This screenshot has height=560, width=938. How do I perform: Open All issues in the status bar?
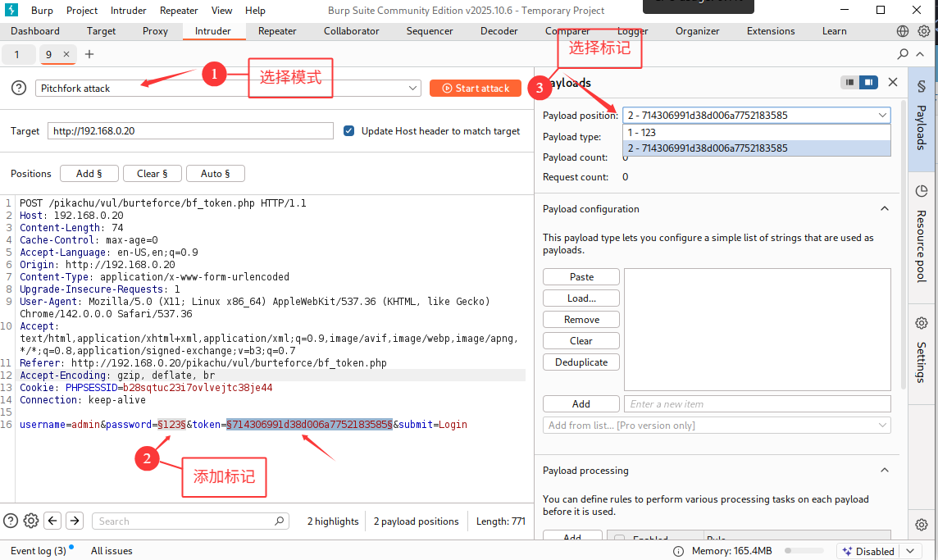coord(112,550)
